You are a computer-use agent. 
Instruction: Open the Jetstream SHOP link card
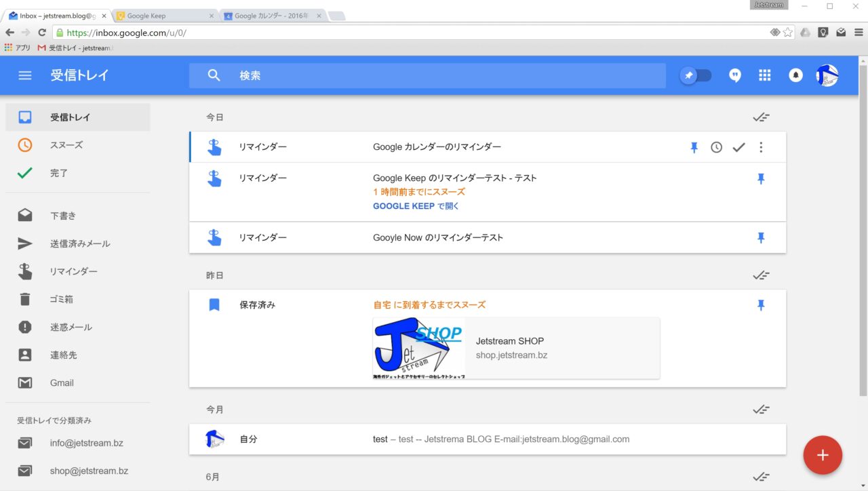click(x=516, y=348)
